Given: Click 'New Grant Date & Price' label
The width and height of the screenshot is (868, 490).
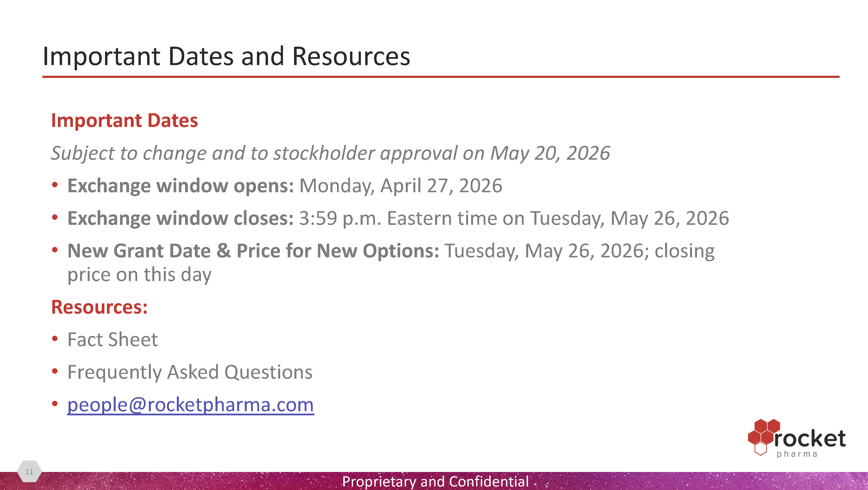Looking at the screenshot, I should click(x=253, y=251).
